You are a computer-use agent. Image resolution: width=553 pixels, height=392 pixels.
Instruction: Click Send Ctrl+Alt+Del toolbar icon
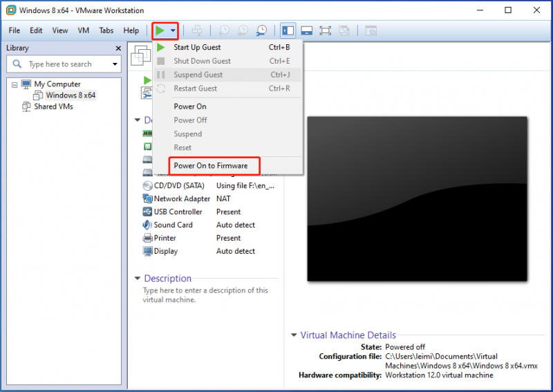[x=197, y=30]
